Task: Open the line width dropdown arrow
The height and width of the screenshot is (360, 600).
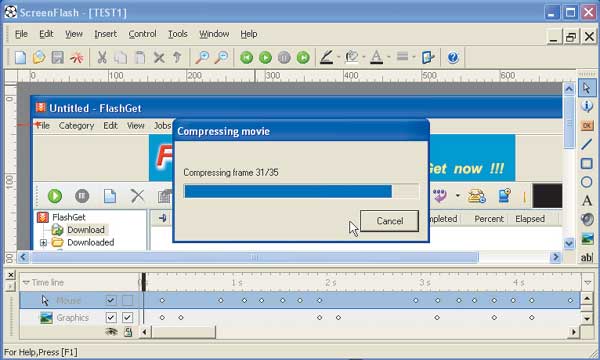Action: click(x=414, y=58)
